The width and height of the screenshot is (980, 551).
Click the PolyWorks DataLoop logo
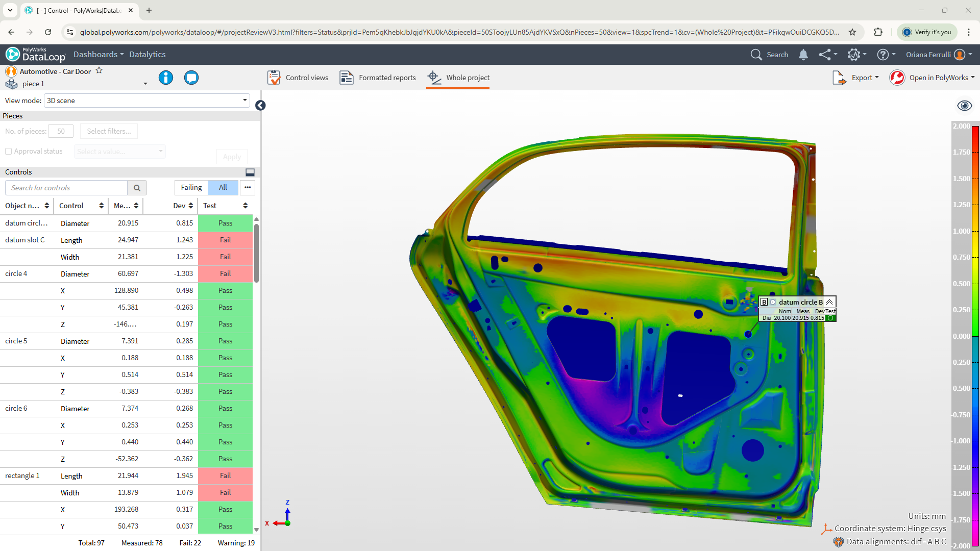(x=35, y=54)
